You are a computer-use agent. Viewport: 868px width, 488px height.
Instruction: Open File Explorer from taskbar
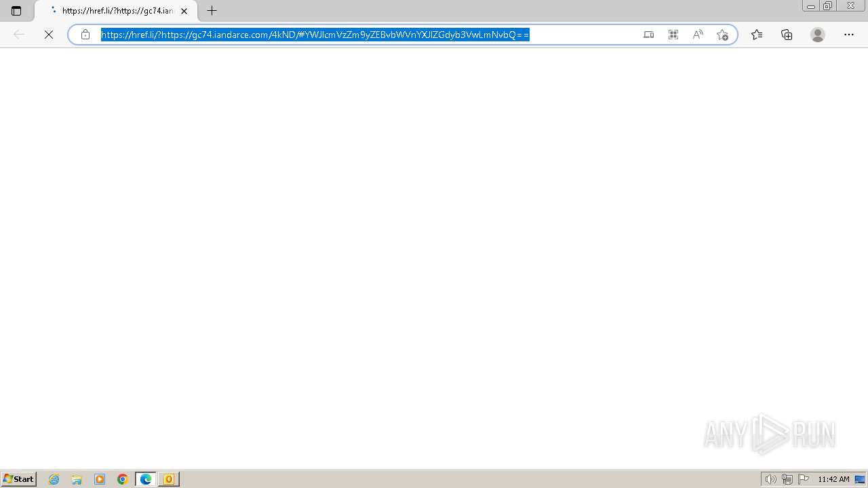pos(77,479)
